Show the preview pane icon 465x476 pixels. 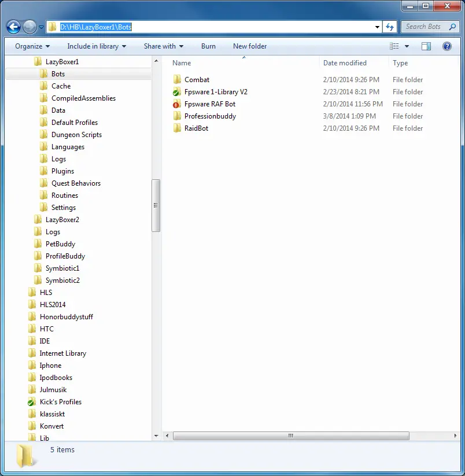pyautogui.click(x=426, y=46)
